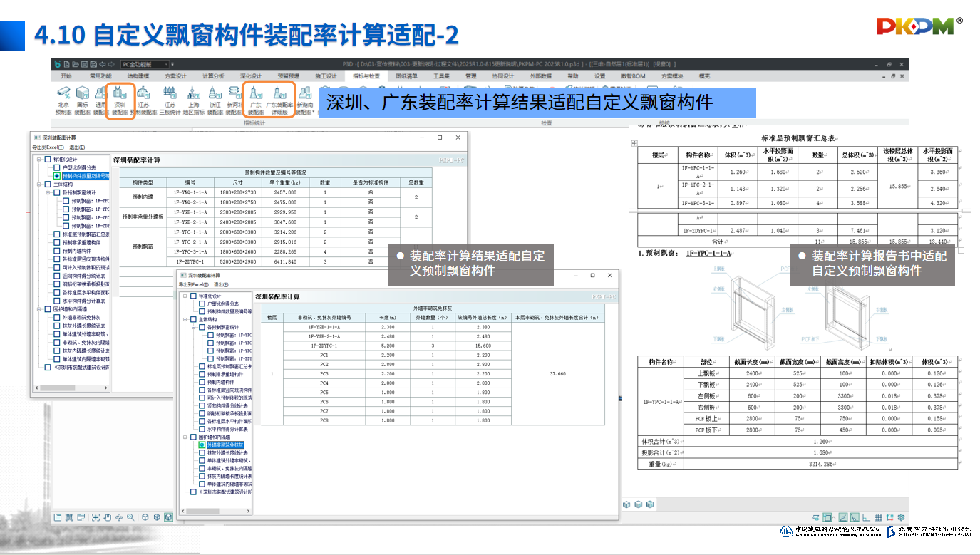Switch to the 开始 ribbon tab

pos(66,76)
